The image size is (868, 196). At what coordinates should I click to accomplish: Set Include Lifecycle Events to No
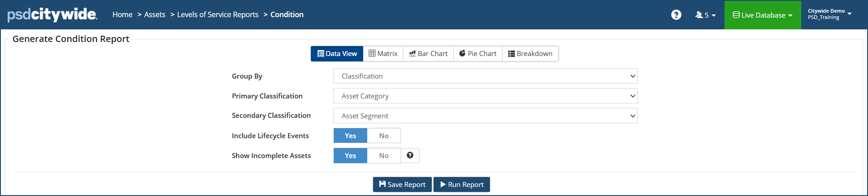coord(384,136)
